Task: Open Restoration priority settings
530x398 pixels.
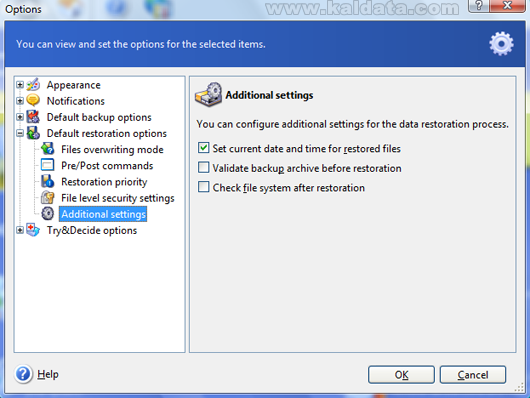Action: pos(104,182)
